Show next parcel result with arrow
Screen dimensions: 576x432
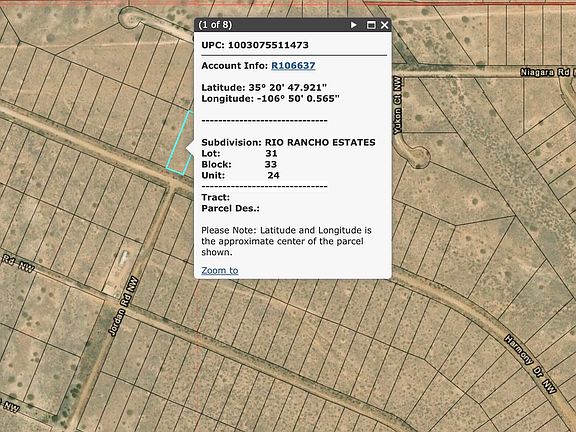tap(353, 25)
